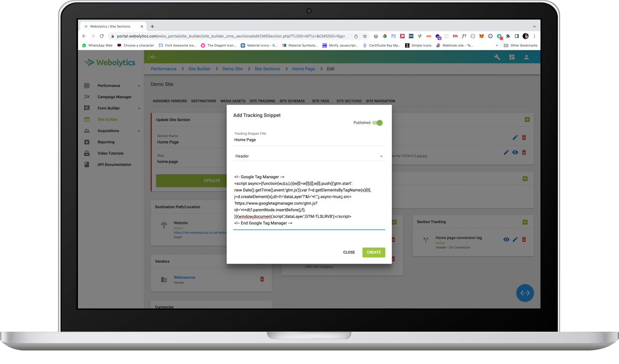619x364 pixels.
Task: Click the blue floating code button
Action: click(525, 293)
